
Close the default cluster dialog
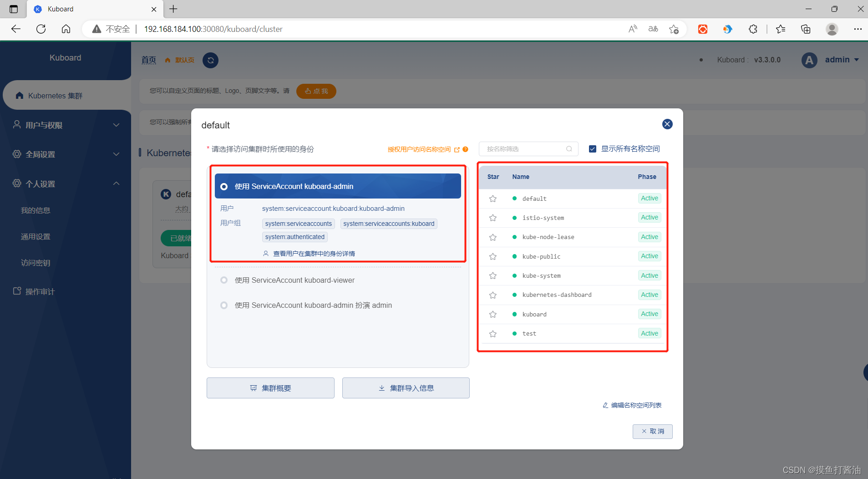(x=667, y=124)
